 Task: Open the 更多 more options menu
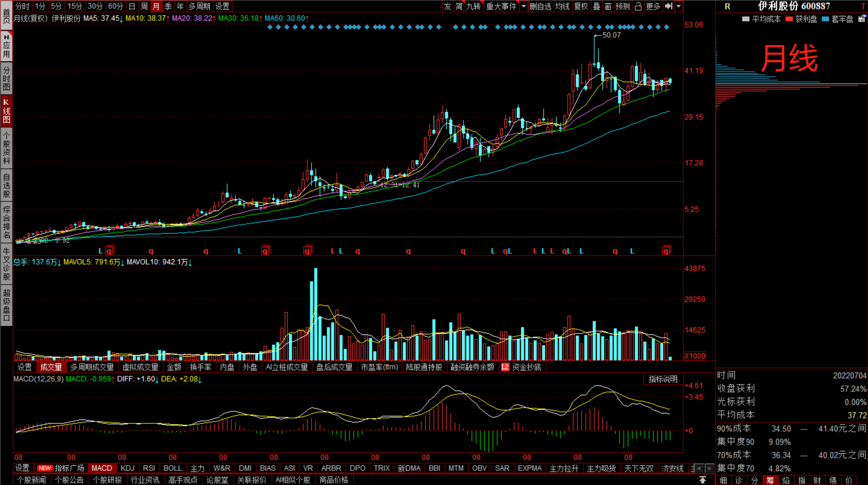(653, 6)
